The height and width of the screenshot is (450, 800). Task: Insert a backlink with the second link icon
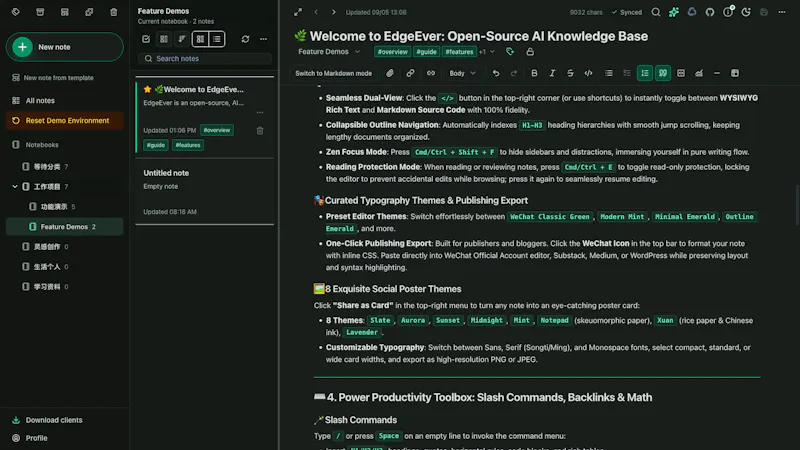(431, 73)
